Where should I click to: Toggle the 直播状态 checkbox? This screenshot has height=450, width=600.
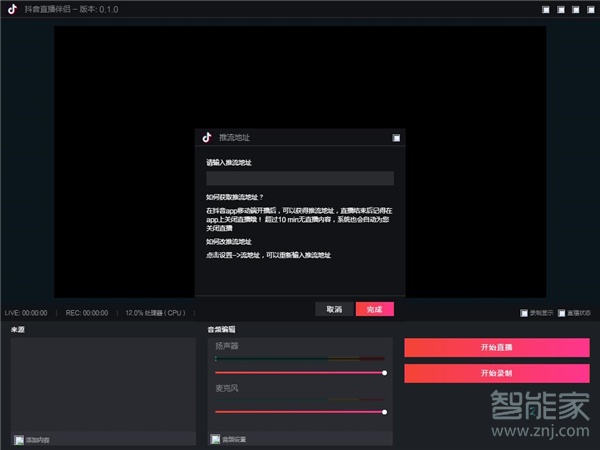coord(562,313)
